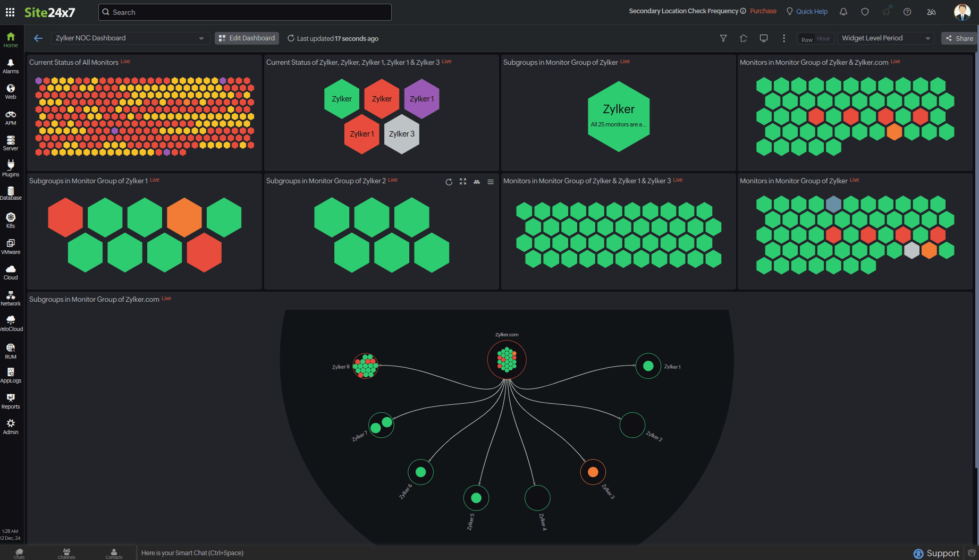Image resolution: width=979 pixels, height=560 pixels.
Task: Refresh the Zylker 2 subgroups widget
Action: [x=449, y=182]
